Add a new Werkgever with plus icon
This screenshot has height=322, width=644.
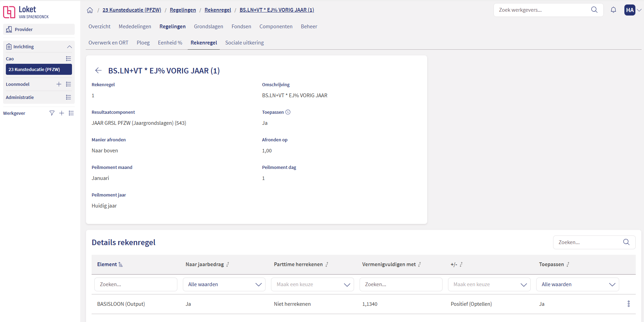62,113
